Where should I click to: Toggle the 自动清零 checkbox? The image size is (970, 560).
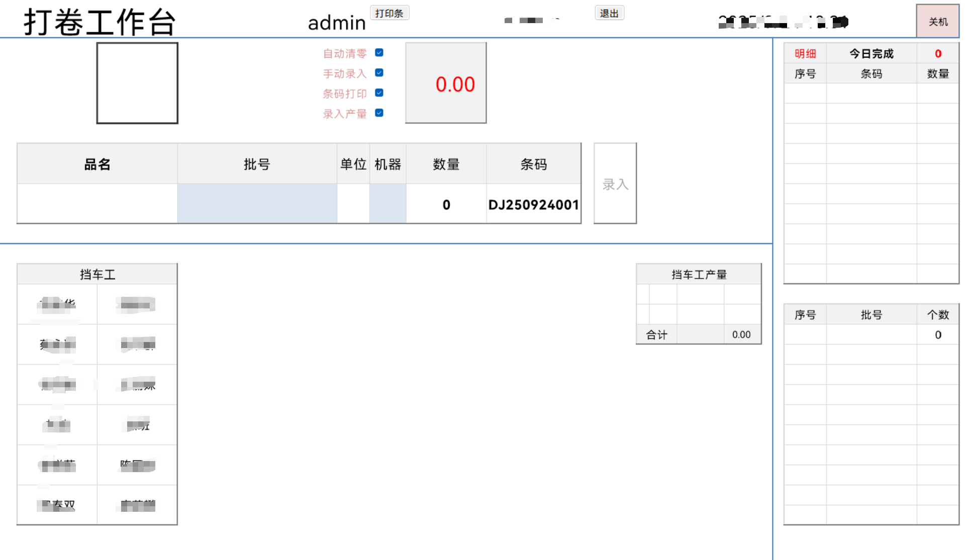click(379, 52)
